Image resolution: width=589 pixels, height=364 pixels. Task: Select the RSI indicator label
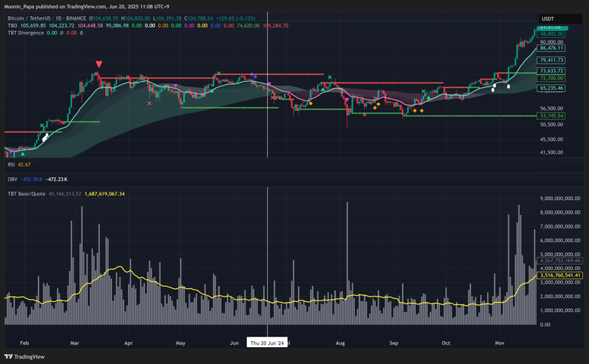(12, 164)
